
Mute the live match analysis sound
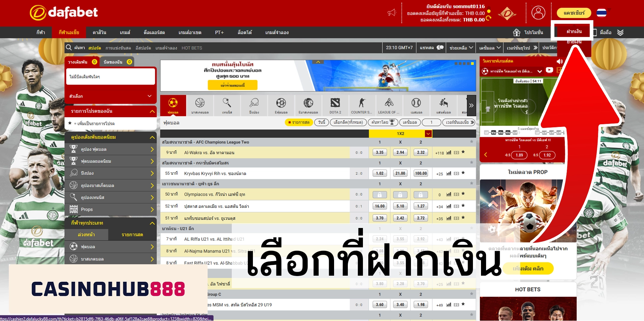559,61
